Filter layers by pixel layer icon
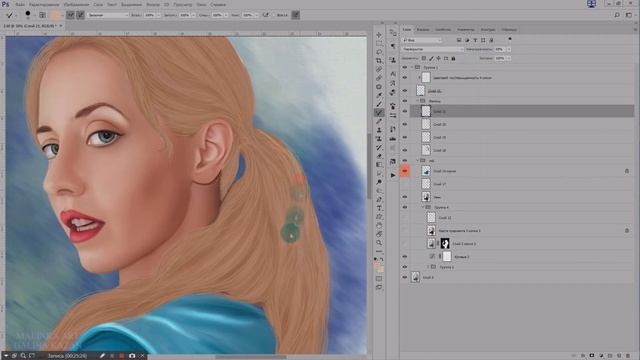 (459, 40)
